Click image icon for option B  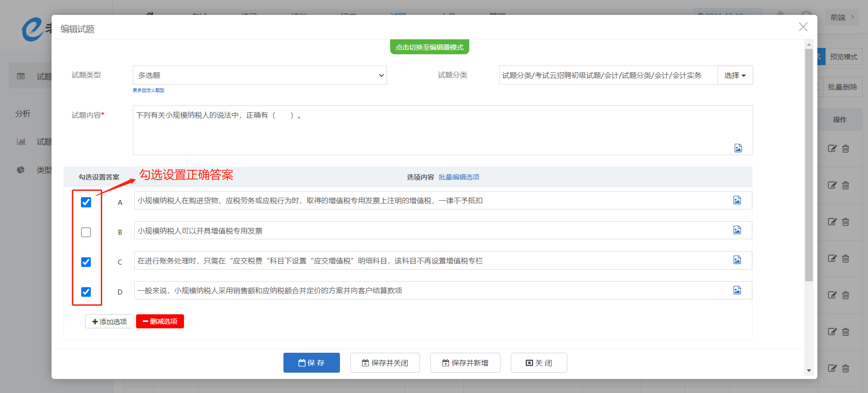pos(737,230)
